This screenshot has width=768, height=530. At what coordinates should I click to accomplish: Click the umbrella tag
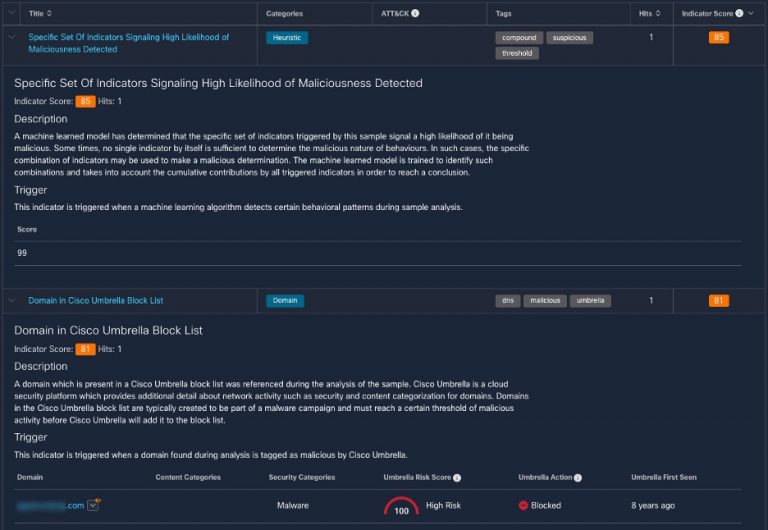(590, 300)
